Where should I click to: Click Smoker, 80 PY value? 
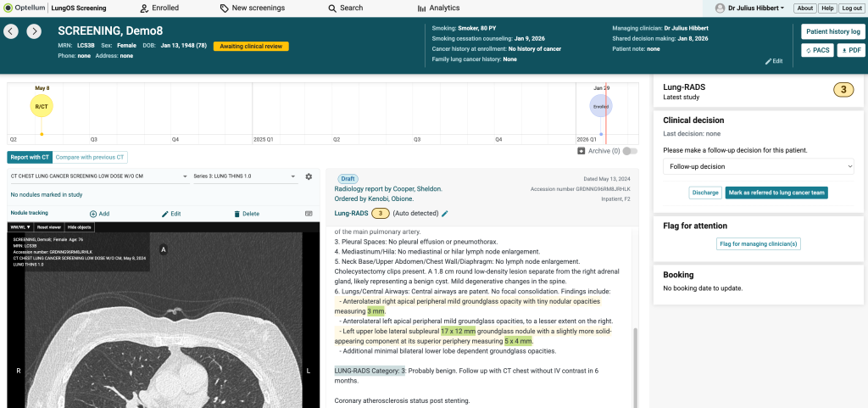[x=478, y=28]
